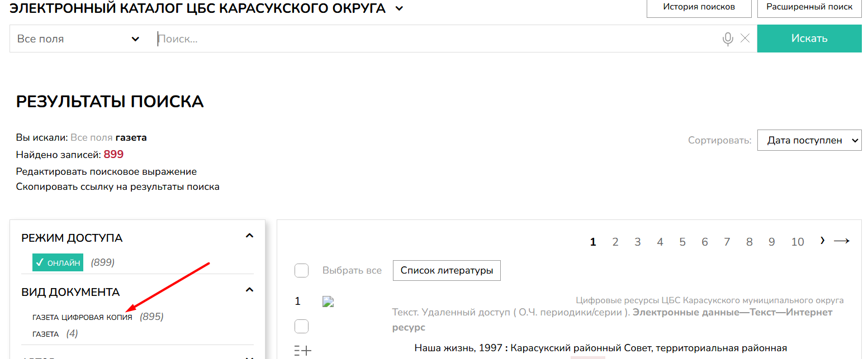
Task: Click the catalog title ЭЛЕКТРОННЫЙ КАТАЛОГ ЦБС
Action: (x=198, y=8)
